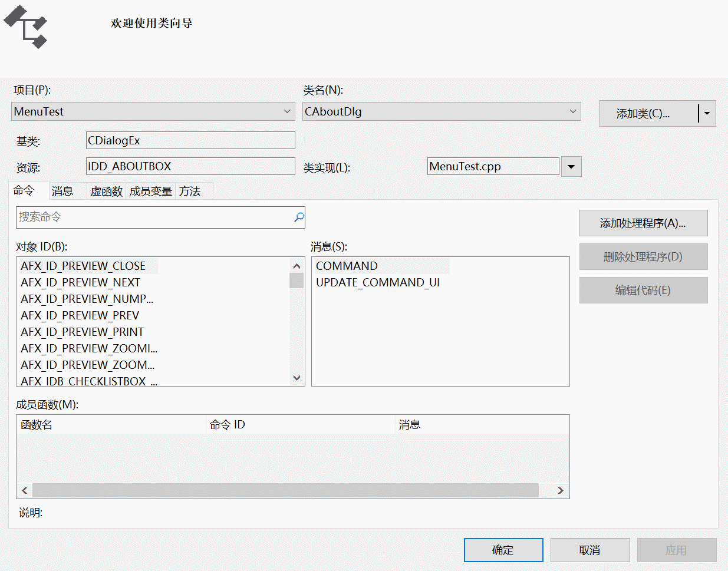Screen dimensions: 728x571
Task: Click the class wizard logo icon
Action: click(25, 27)
